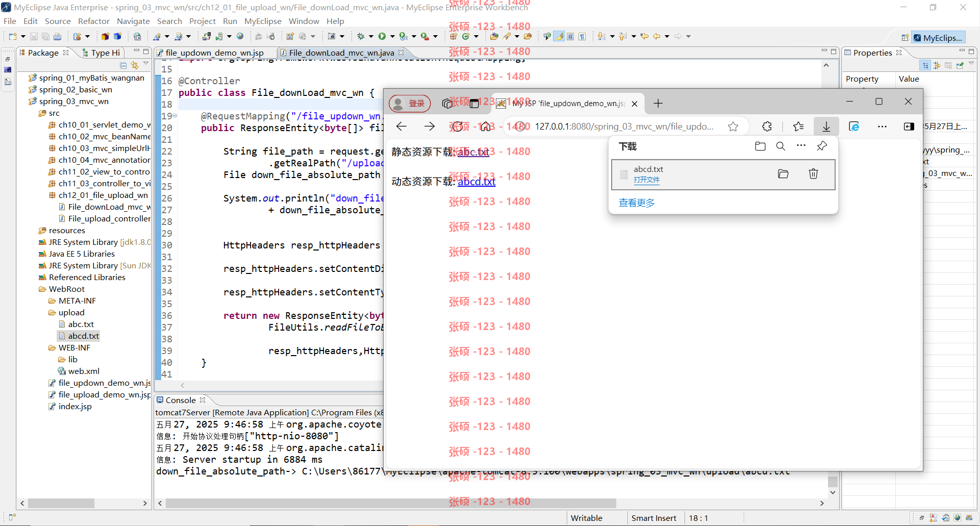This screenshot has height=526, width=980.
Task: Click the Print icon in toolbar
Action: point(57,36)
